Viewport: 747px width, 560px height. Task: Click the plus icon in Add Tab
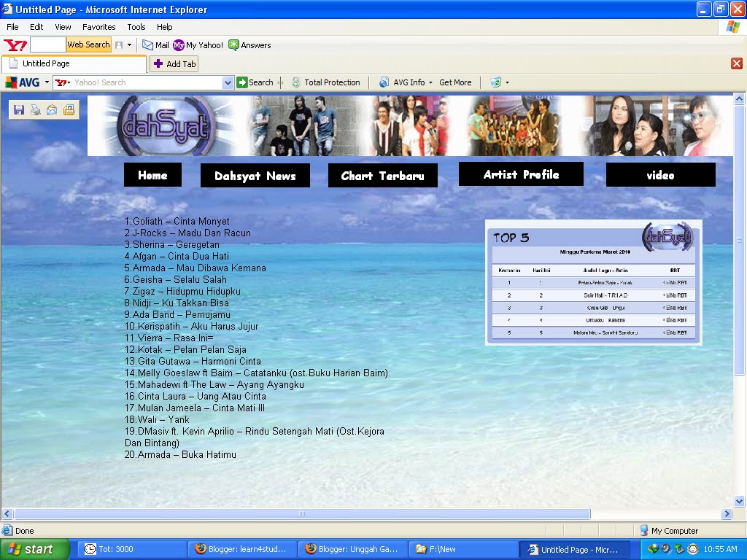coord(158,64)
